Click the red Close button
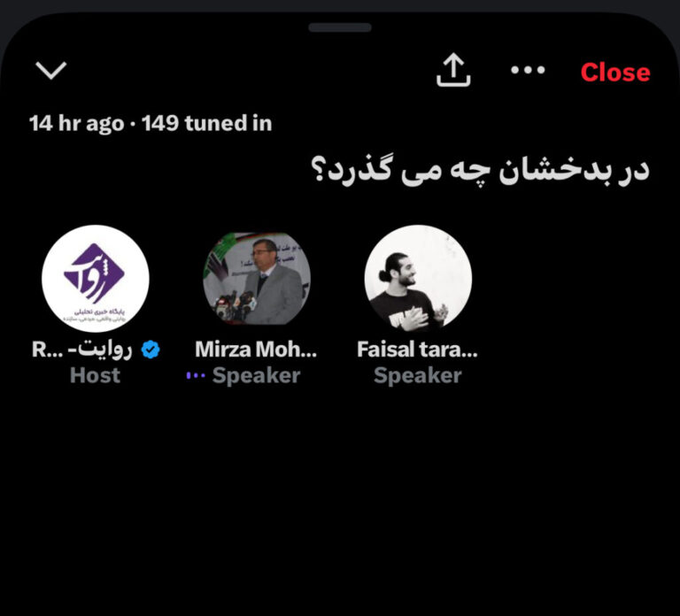This screenshot has width=680, height=616. point(615,72)
